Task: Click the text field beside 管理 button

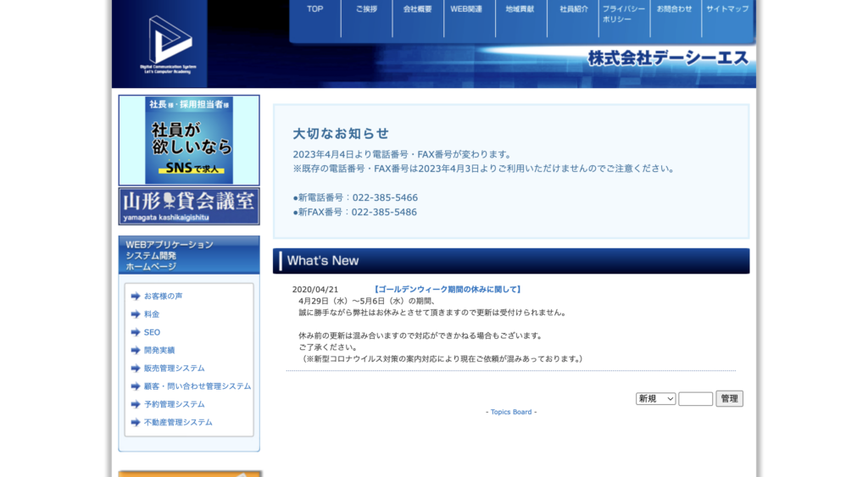Action: click(x=695, y=398)
